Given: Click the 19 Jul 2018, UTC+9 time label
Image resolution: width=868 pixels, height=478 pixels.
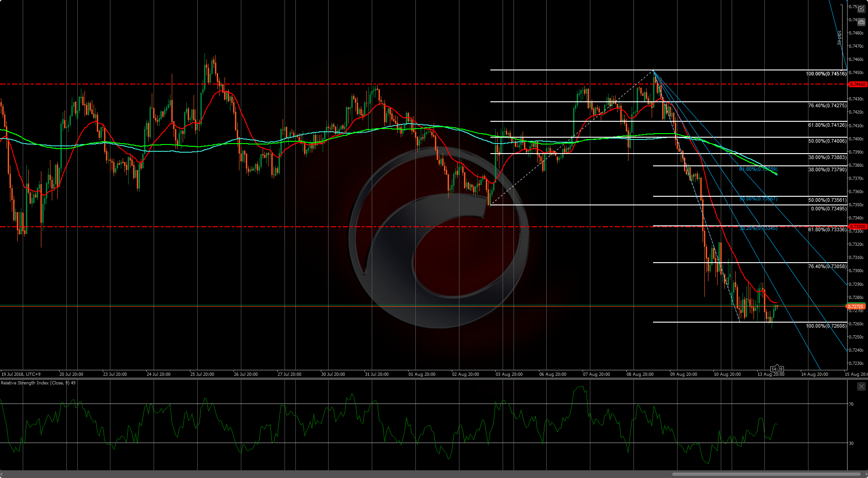Looking at the screenshot, I should [21, 374].
